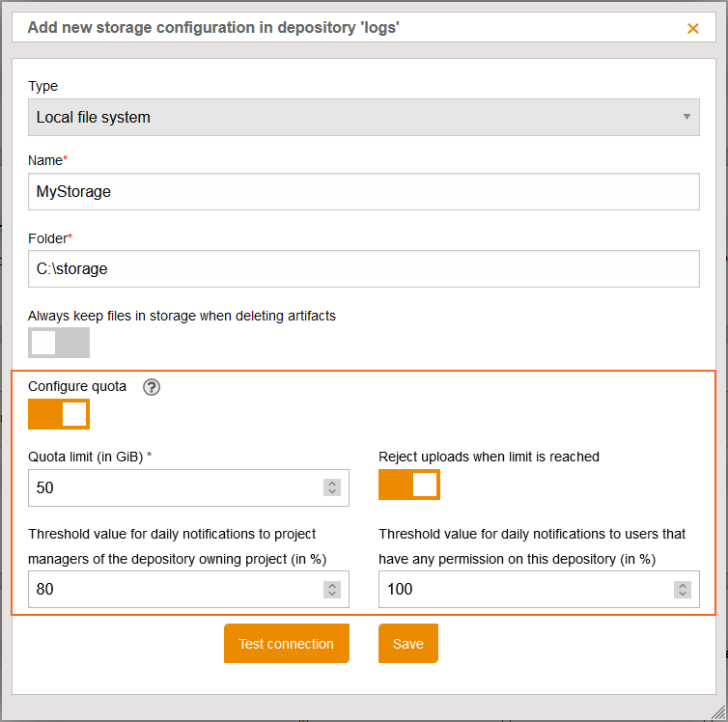
Task: Increase project managers threshold spinner
Action: point(332,585)
